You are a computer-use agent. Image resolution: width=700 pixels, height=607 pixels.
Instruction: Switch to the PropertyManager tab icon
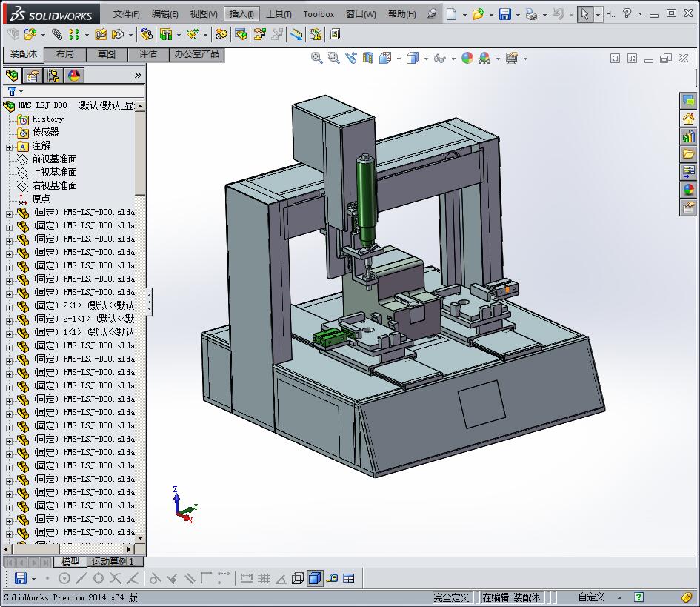point(33,75)
